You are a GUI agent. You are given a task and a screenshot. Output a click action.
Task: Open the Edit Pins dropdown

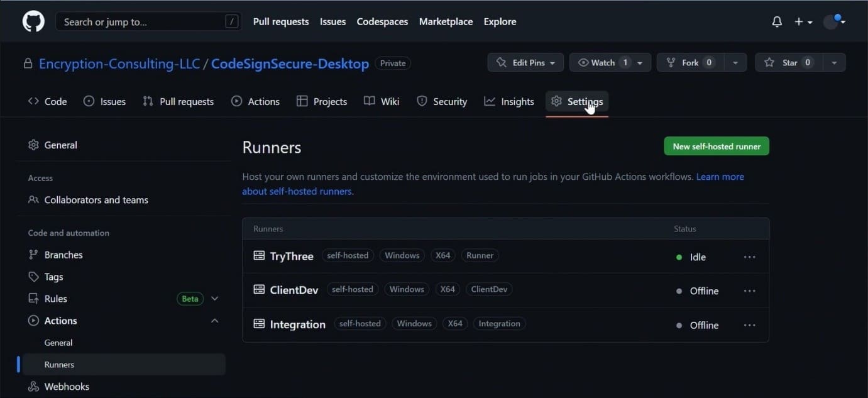click(x=525, y=62)
